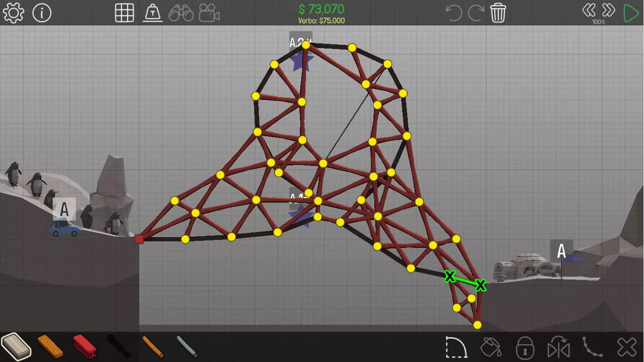Image resolution: width=644 pixels, height=362 pixels.
Task: Click the A.2 checkpoint flag
Action: click(300, 52)
